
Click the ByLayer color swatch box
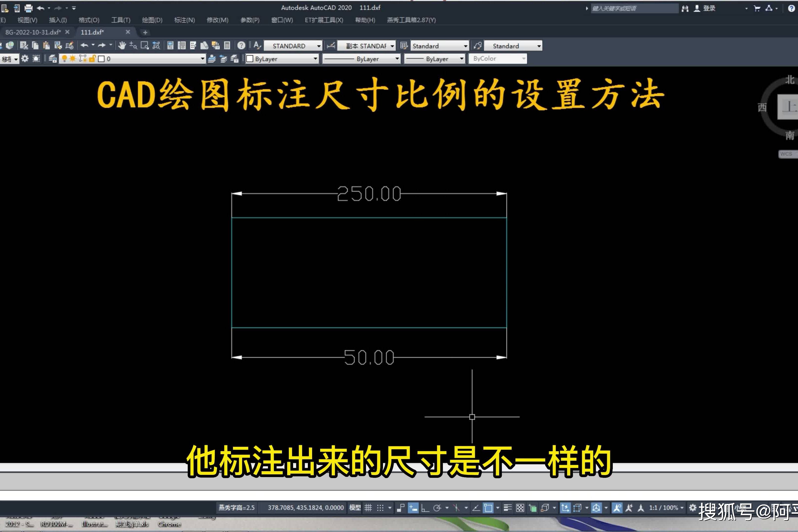pos(250,59)
